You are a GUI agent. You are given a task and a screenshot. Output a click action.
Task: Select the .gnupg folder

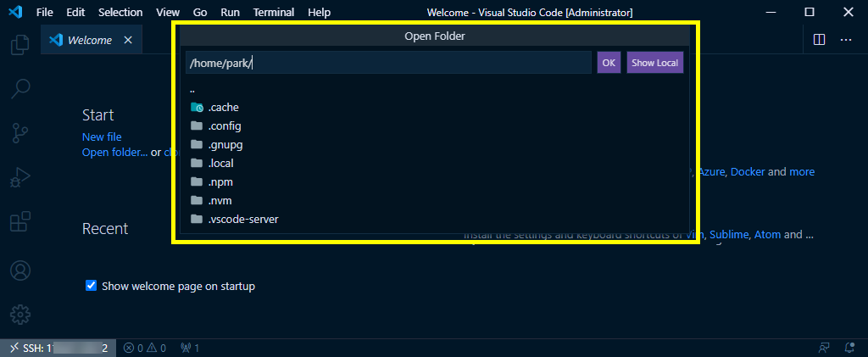[x=435, y=145]
